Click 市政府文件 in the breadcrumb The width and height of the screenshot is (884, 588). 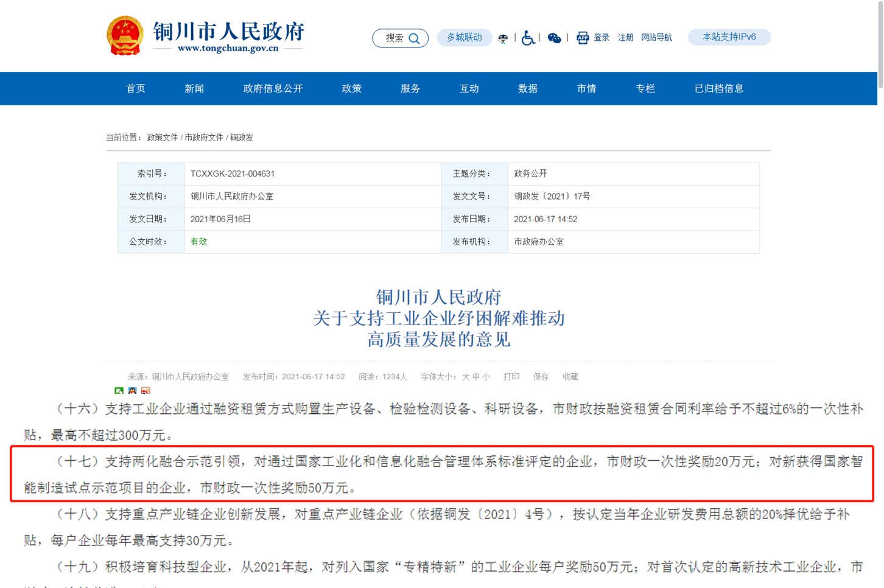(x=204, y=138)
